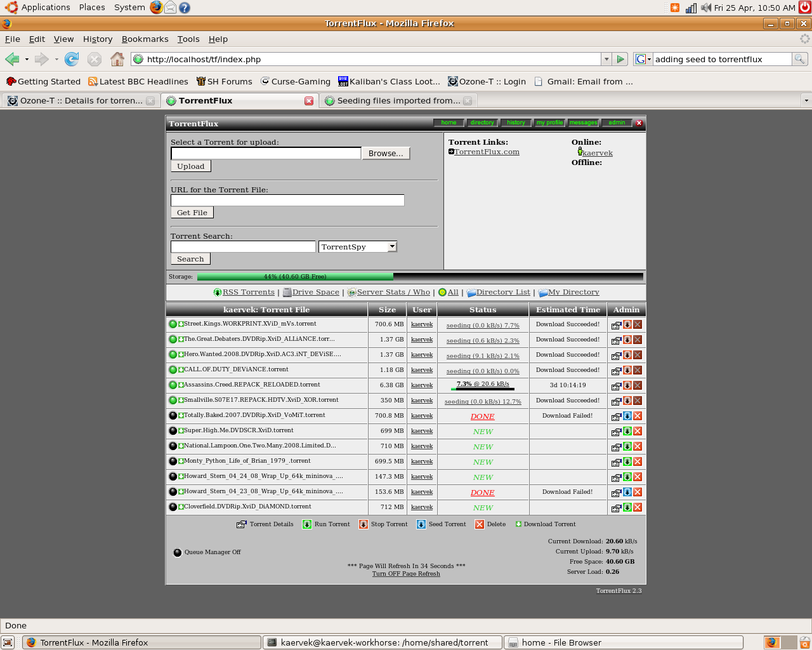This screenshot has width=812, height=650.
Task: Open the Latest BBC Headlines bookmark
Action: 138,81
